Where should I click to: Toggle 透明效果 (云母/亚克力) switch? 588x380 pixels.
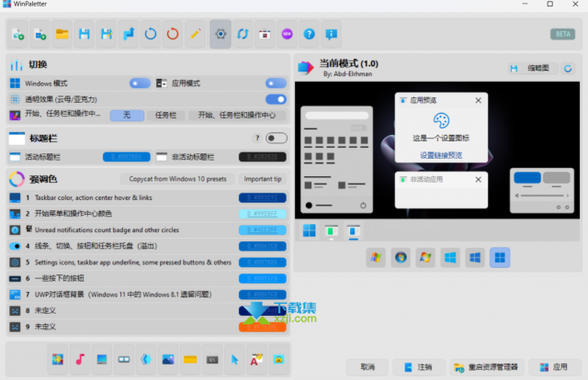click(x=276, y=99)
